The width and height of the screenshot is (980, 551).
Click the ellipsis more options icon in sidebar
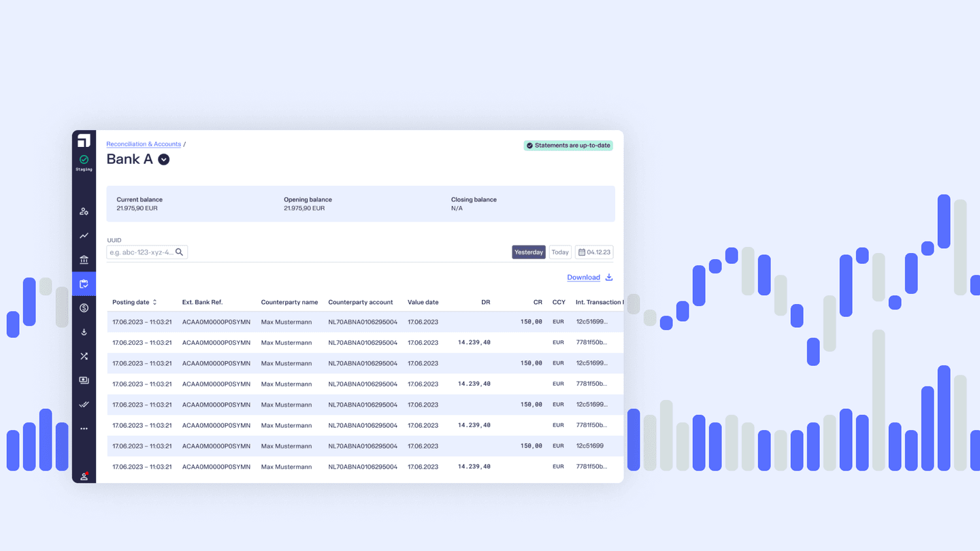point(84,428)
